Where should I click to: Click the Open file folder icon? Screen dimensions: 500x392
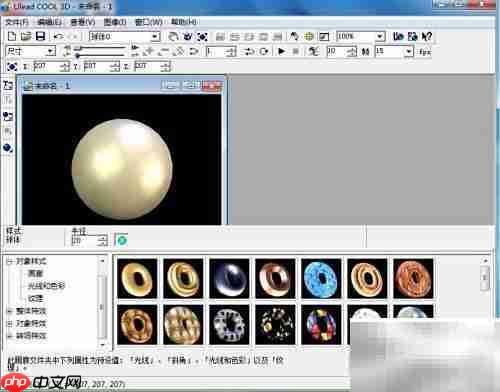(26, 36)
